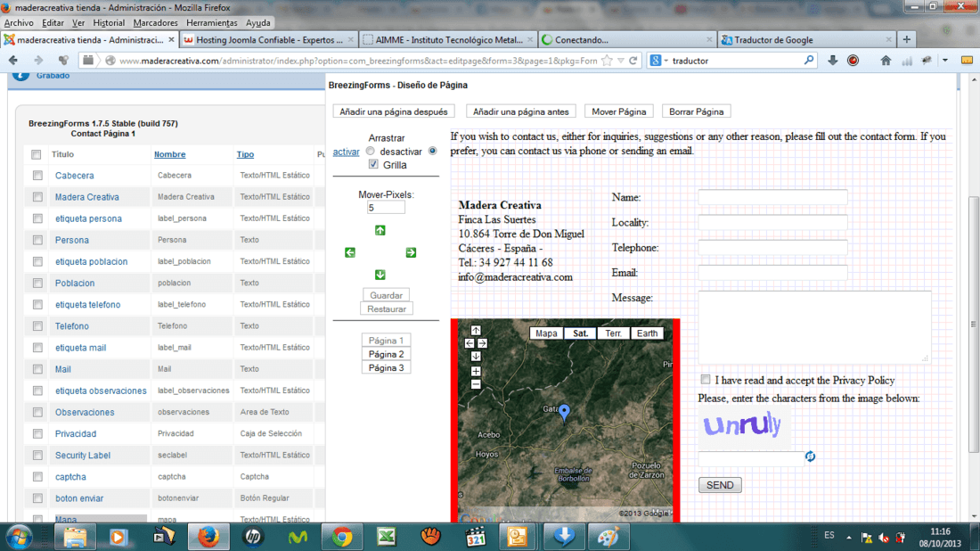Open Media Player Classic 321 from the taskbar
This screenshot has width=980, height=551.
point(476,537)
